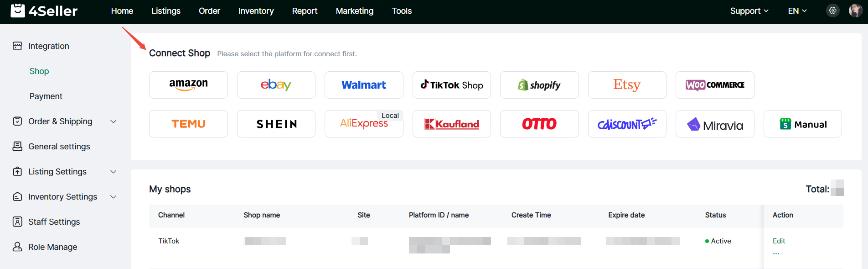Viewport: 868px width, 269px height.
Task: Click the 4Seller logo
Action: [x=44, y=11]
